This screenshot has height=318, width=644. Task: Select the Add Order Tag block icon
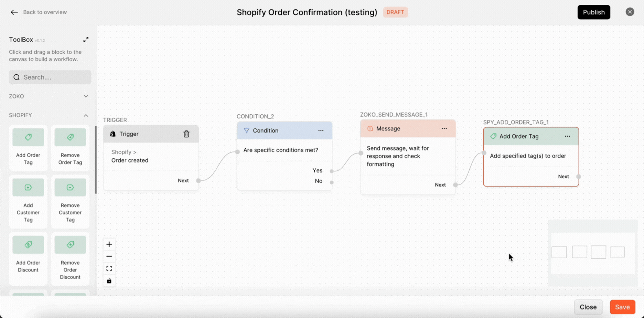[x=28, y=137]
